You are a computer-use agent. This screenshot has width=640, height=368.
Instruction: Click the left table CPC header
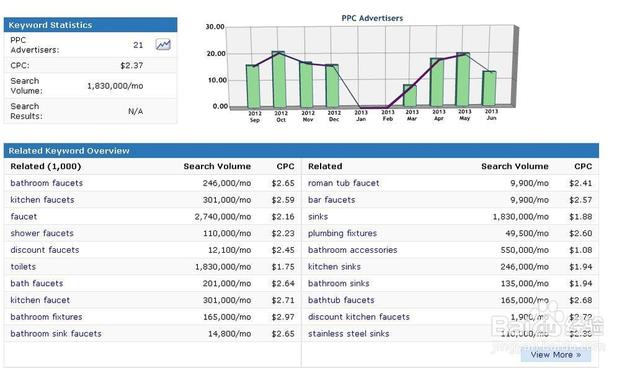pyautogui.click(x=285, y=166)
